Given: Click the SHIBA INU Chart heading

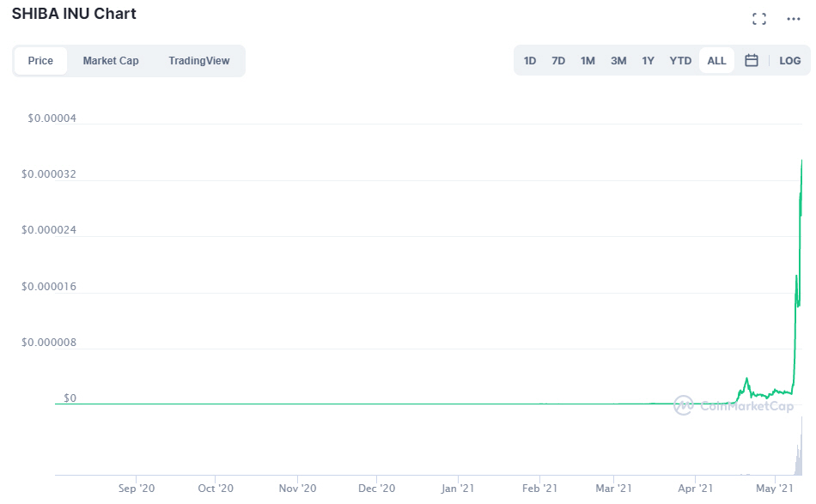Looking at the screenshot, I should [x=74, y=14].
